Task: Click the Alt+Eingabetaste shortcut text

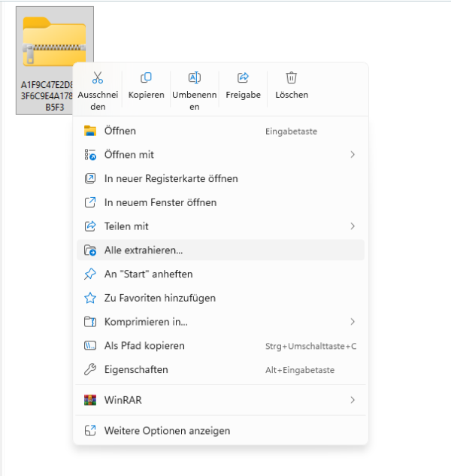Action: 300,370
